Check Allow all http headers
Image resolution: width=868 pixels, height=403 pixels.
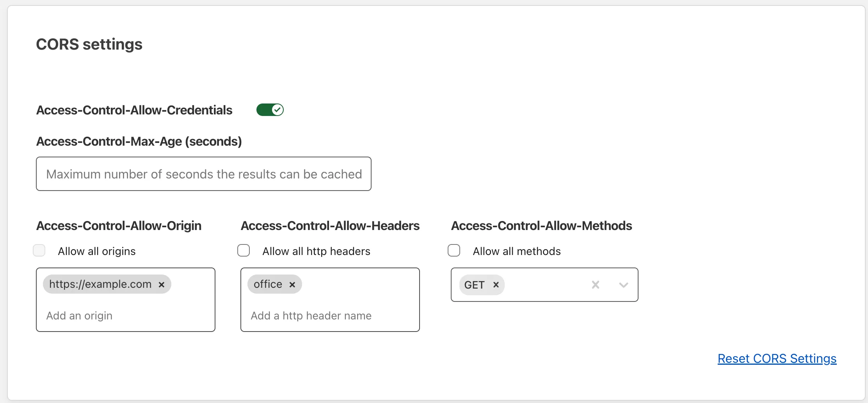pyautogui.click(x=244, y=250)
